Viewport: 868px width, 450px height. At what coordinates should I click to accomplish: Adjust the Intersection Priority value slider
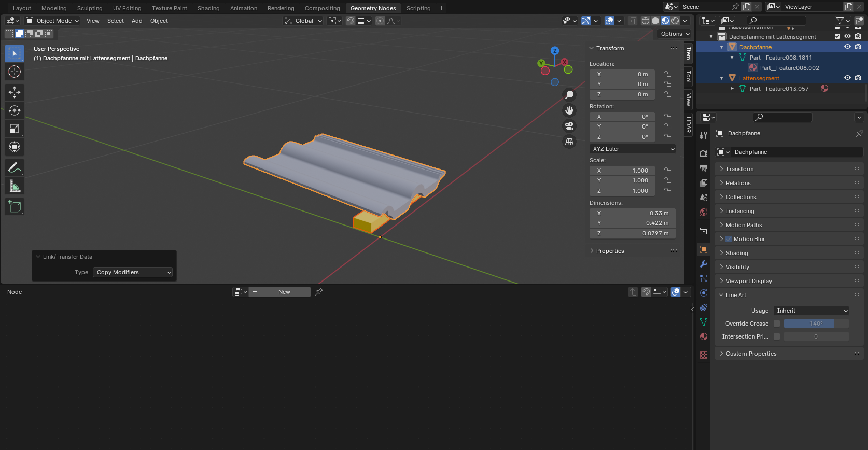point(816,336)
